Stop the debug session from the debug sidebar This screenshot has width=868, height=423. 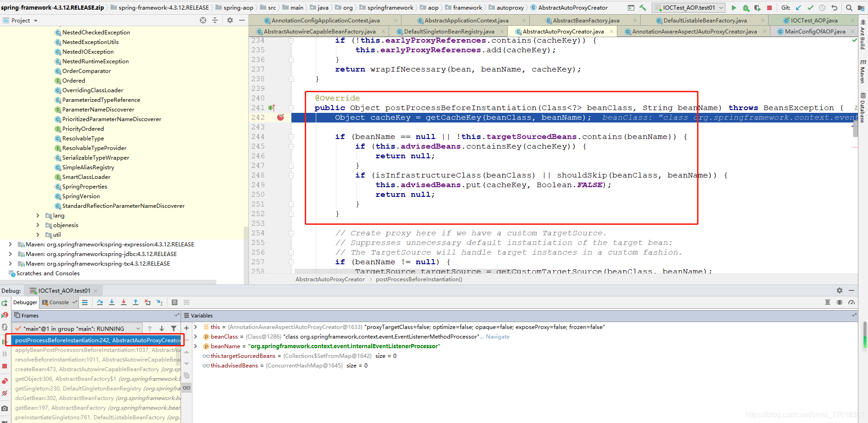coord(5,366)
